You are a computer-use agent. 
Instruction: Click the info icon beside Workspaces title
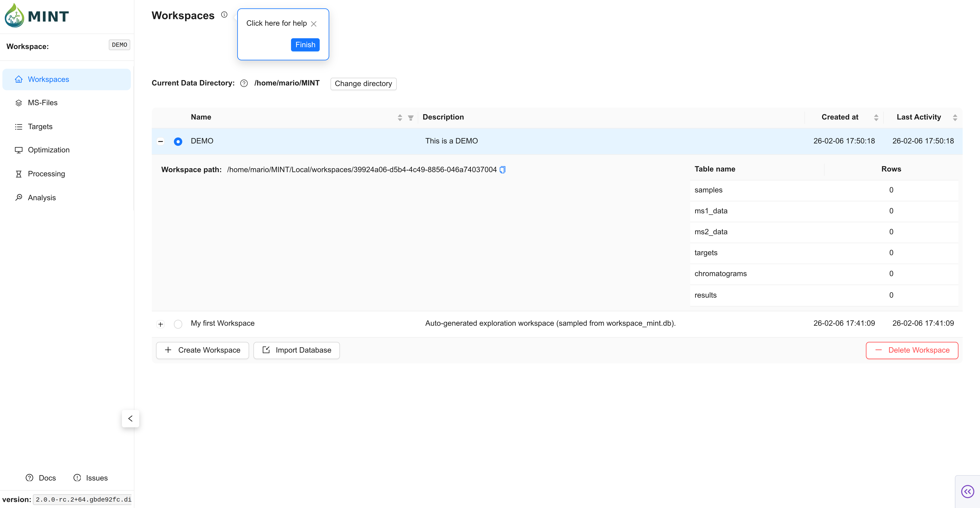[x=224, y=15]
